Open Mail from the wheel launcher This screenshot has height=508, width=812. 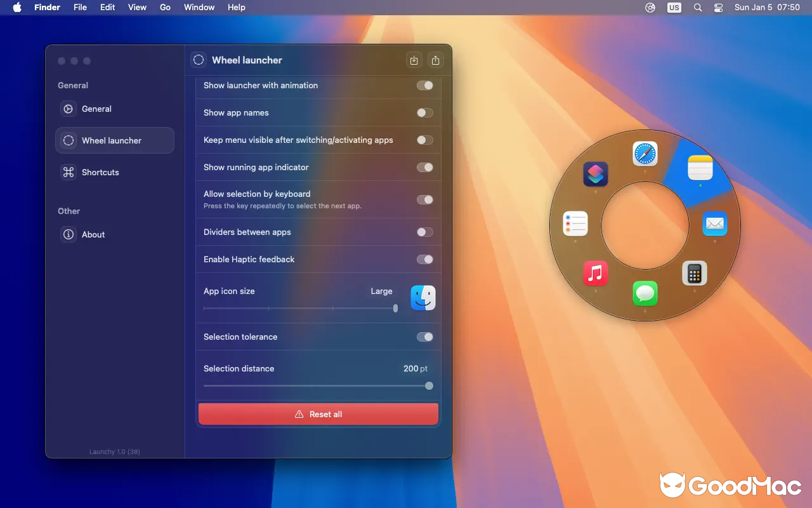[715, 224]
